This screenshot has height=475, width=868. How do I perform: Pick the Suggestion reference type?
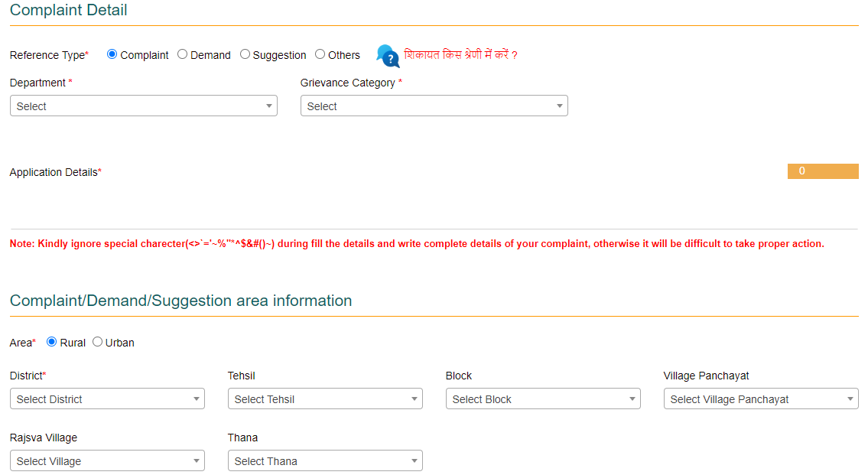coord(245,54)
